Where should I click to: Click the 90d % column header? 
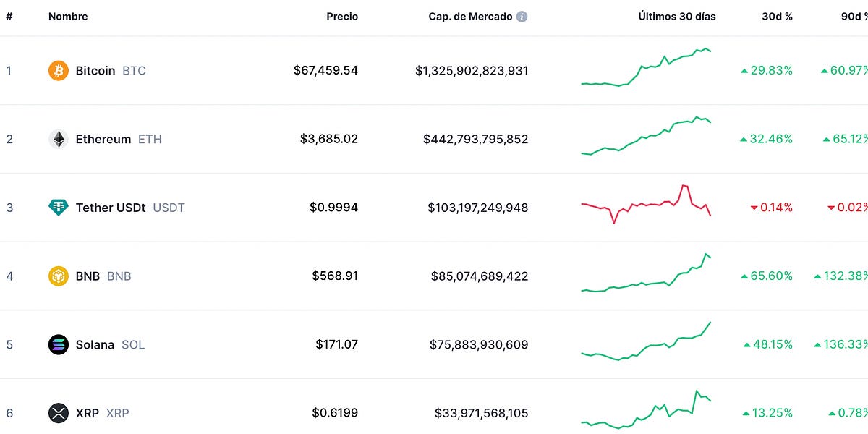tap(854, 16)
